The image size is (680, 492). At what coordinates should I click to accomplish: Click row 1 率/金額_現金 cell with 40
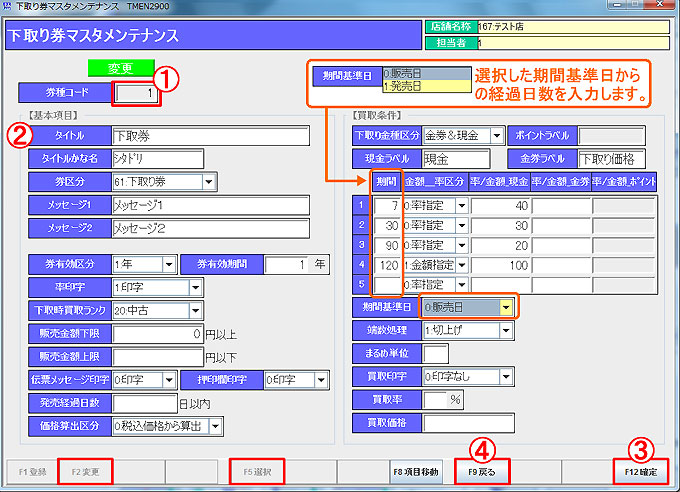[x=500, y=205]
